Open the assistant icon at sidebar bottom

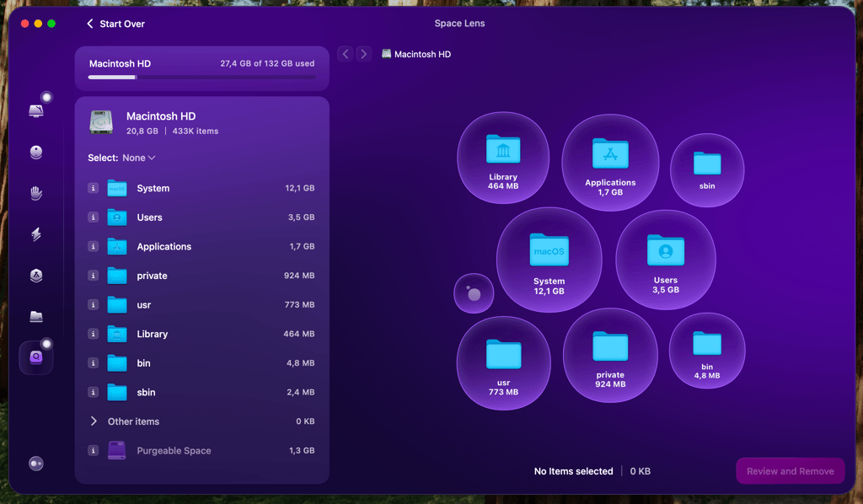(36, 464)
